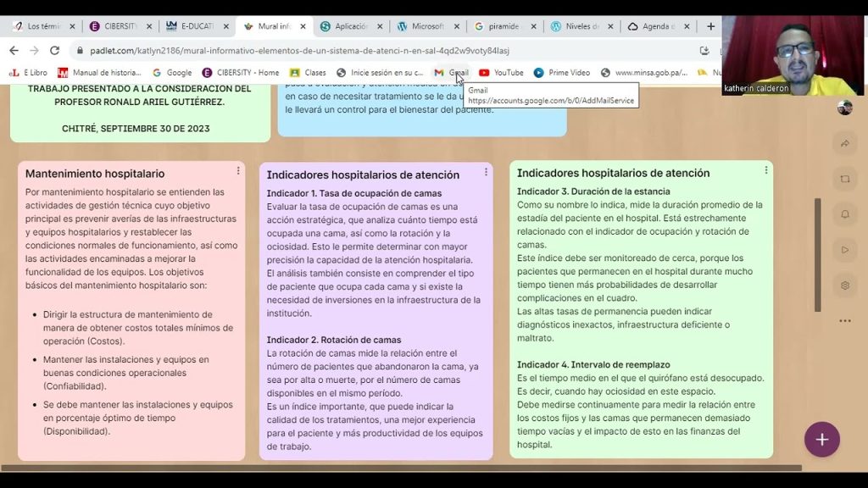This screenshot has width=868, height=488.
Task: Open Mantenimiento hospitalario post options menu
Action: [x=238, y=171]
